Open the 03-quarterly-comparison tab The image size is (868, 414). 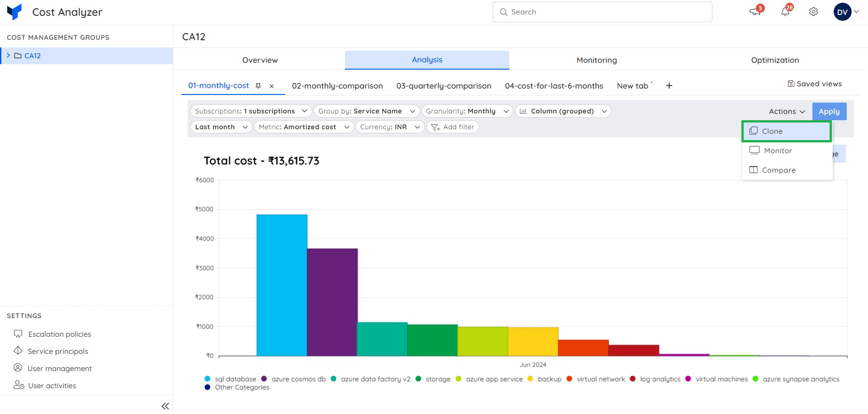[443, 86]
